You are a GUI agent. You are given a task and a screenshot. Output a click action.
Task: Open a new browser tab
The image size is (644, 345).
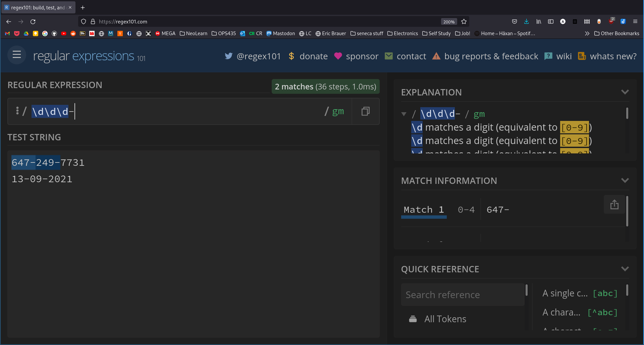(83, 7)
